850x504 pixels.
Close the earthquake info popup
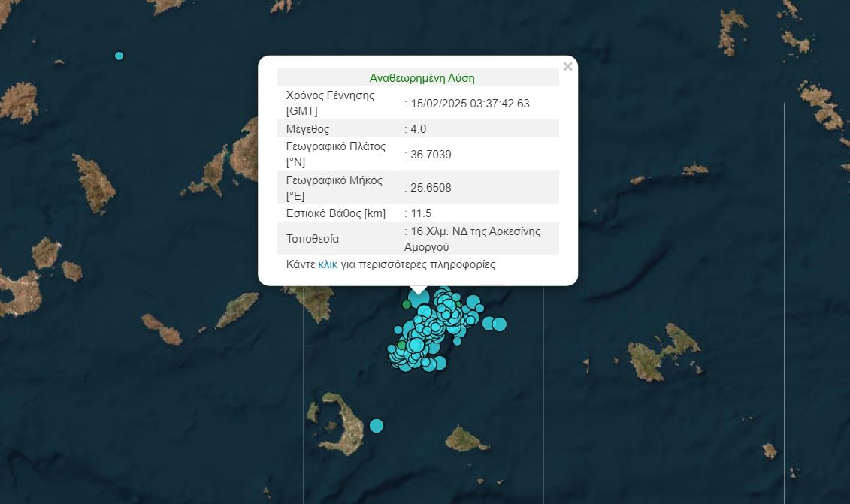(567, 67)
